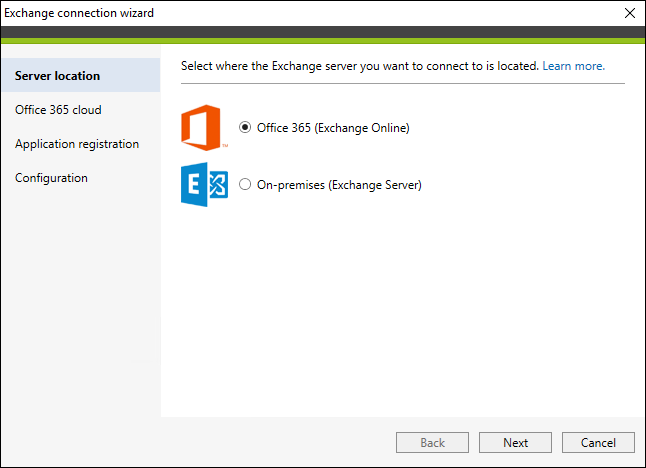Click the 'Exchange connection wizard' title text
The image size is (646, 468).
point(79,13)
